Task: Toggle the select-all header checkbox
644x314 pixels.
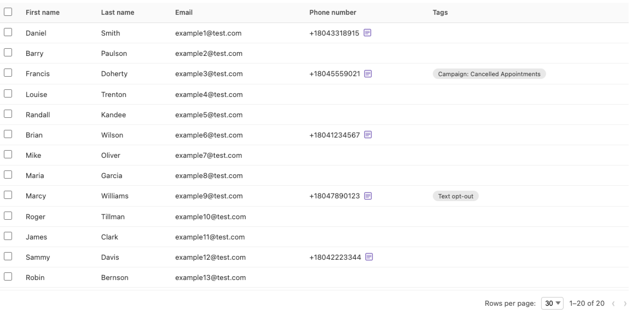Action: point(8,12)
